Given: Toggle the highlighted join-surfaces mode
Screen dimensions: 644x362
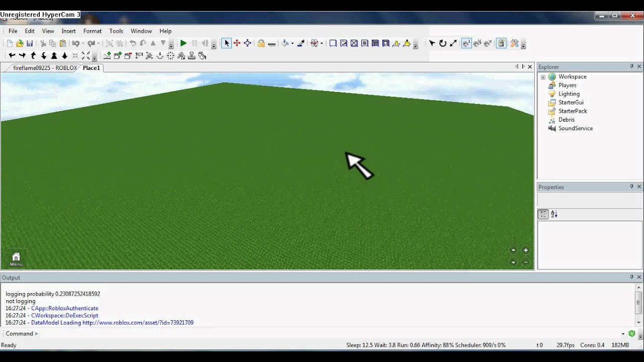Looking at the screenshot, I should [x=466, y=43].
